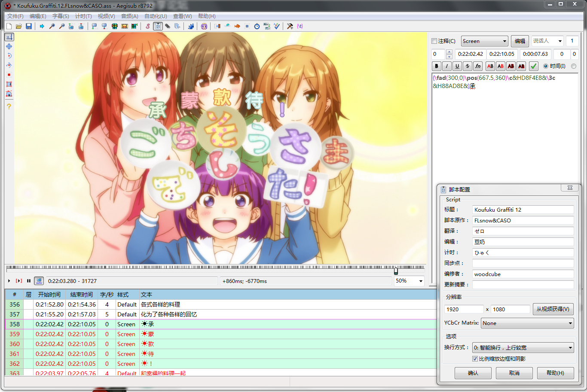Viewport: 587px width, 392px height.
Task: Open Options with hammer and wrench icon
Action: [290, 26]
